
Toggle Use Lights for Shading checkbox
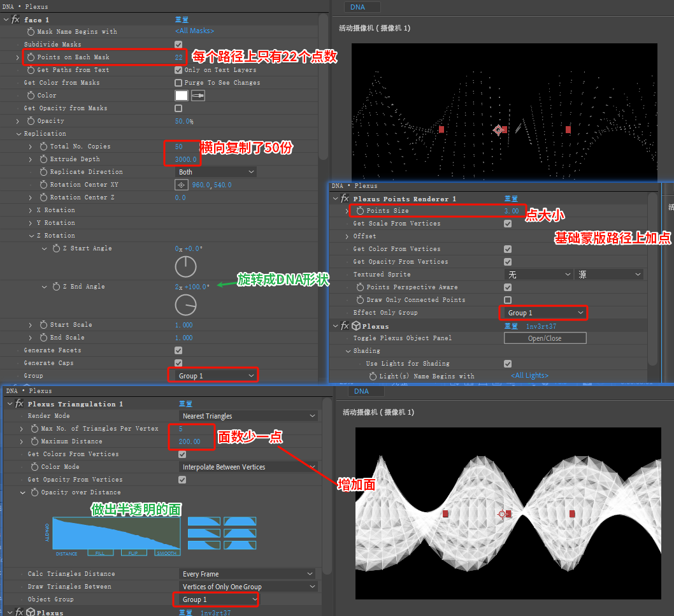[508, 364]
